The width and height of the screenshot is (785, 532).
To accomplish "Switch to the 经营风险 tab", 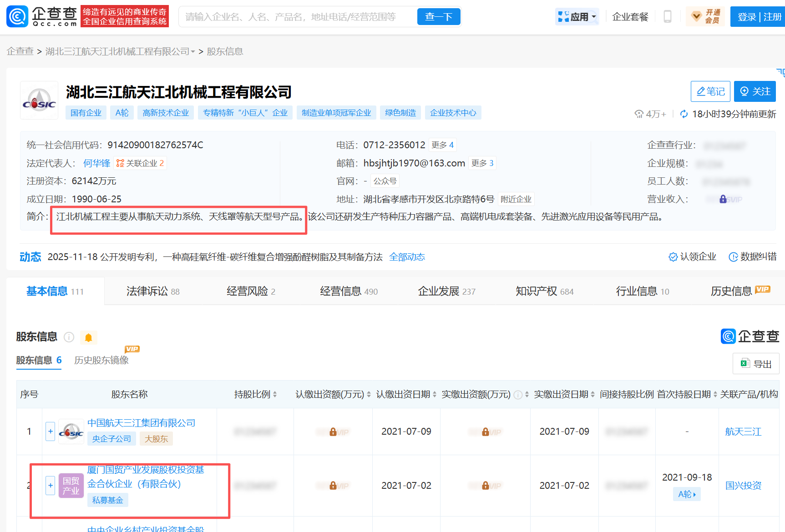I will click(x=251, y=291).
